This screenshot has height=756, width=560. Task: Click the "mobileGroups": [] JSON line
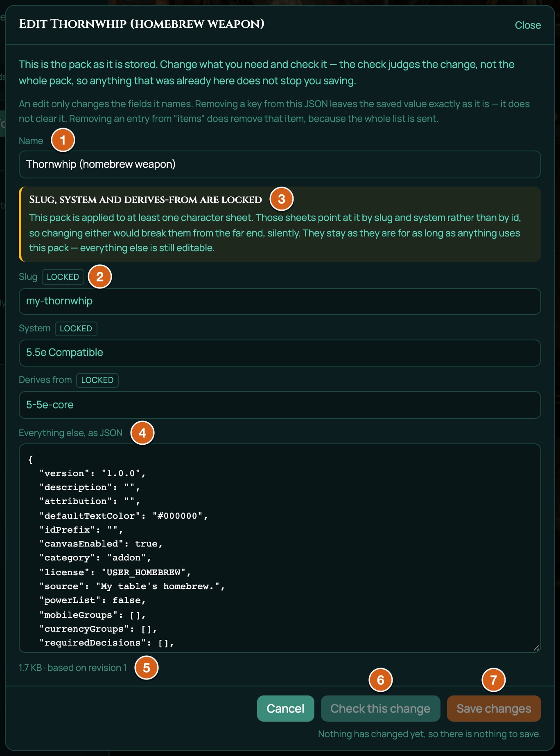tap(93, 615)
